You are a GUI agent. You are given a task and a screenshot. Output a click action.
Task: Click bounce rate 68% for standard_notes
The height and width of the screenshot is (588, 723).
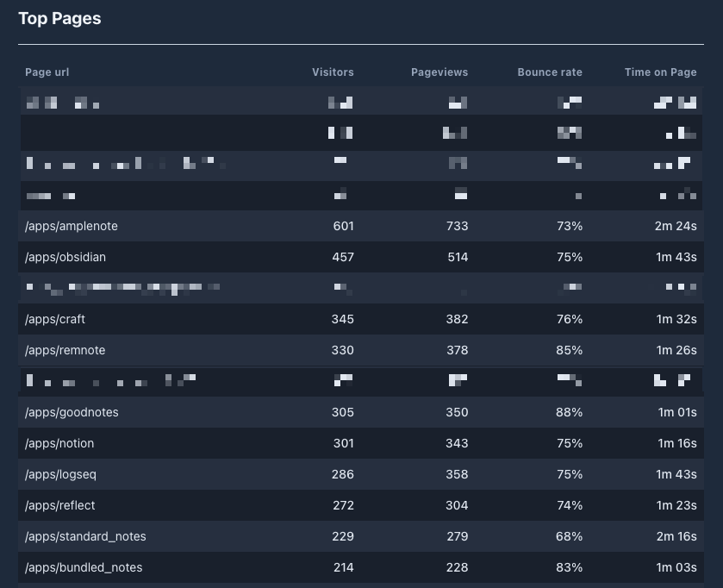pyautogui.click(x=569, y=536)
